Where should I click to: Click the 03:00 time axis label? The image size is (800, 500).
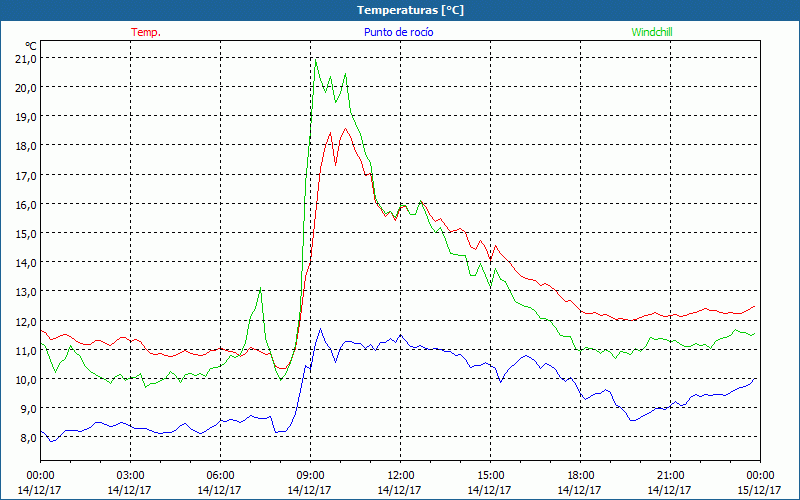(x=130, y=476)
